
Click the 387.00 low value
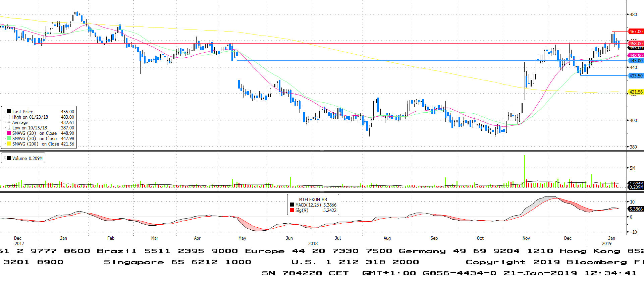pos(67,128)
